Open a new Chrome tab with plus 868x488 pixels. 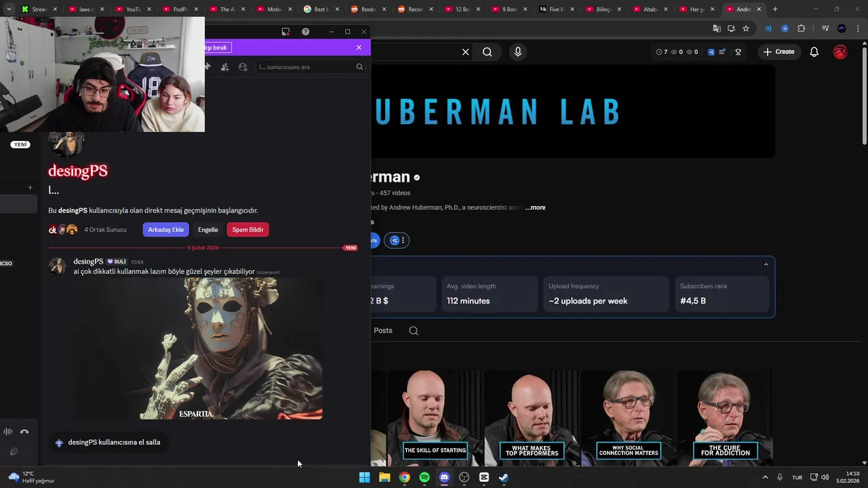[x=775, y=9]
